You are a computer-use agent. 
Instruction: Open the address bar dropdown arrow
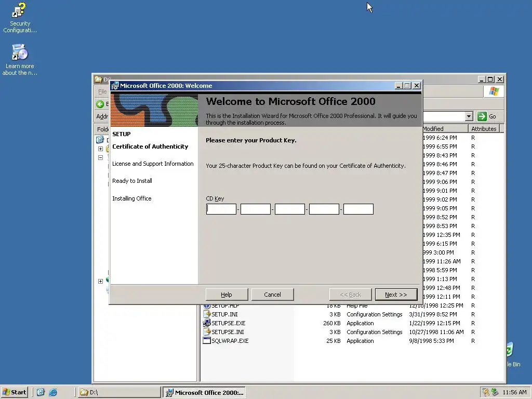(469, 116)
